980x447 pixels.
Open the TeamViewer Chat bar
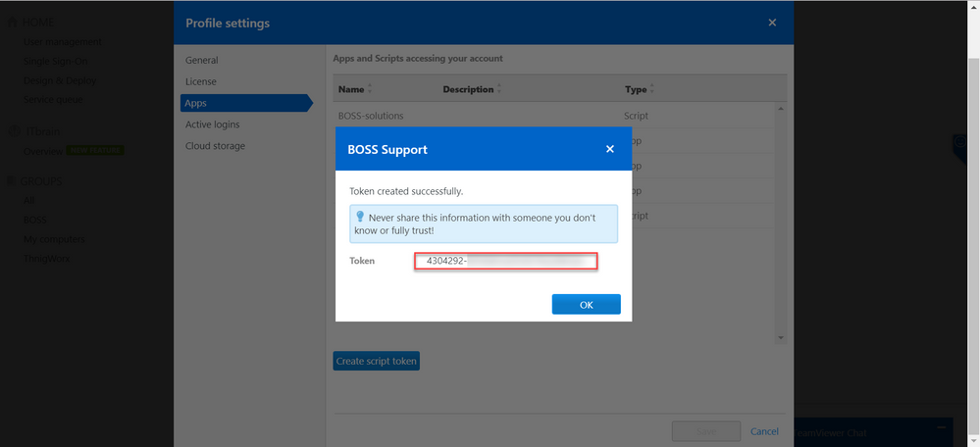875,432
